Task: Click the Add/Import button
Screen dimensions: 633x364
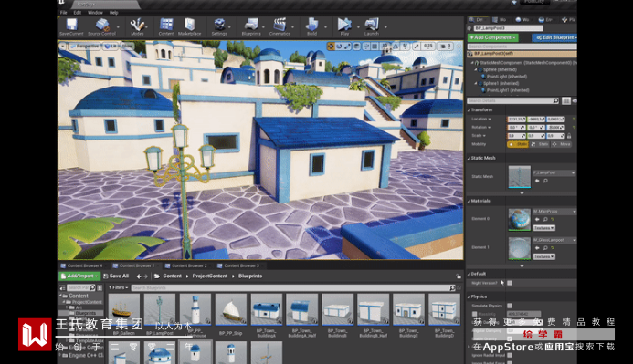Action: pyautogui.click(x=79, y=276)
